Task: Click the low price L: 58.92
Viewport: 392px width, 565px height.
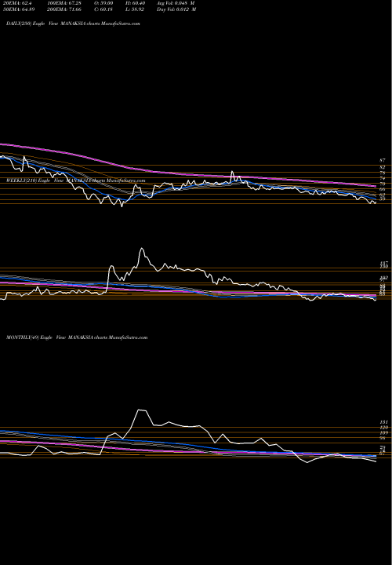Action: tap(136, 9)
